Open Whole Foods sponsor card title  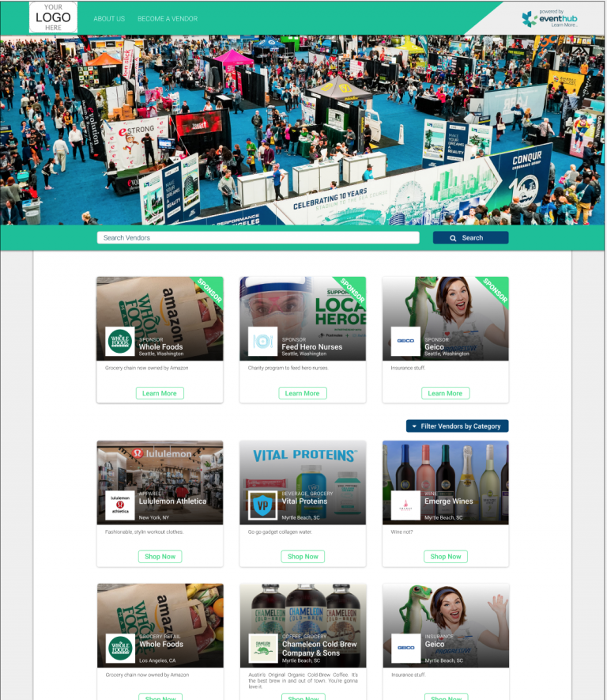(x=160, y=347)
